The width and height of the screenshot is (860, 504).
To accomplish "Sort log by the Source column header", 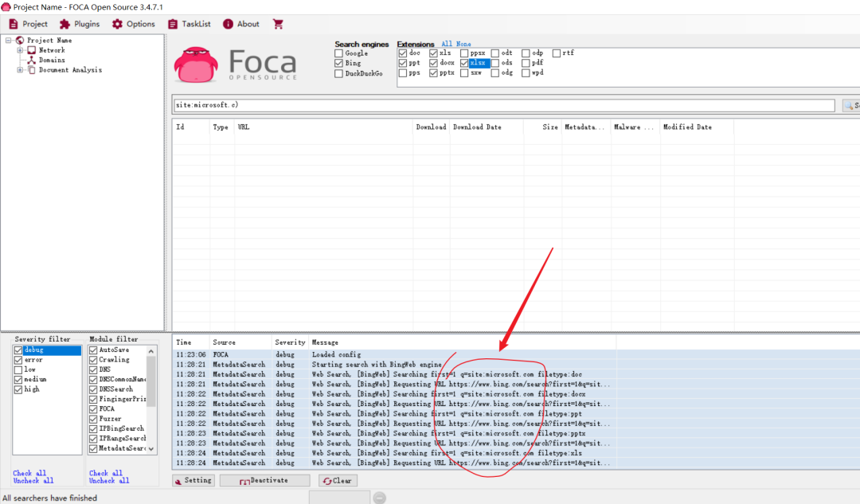I will tap(240, 342).
